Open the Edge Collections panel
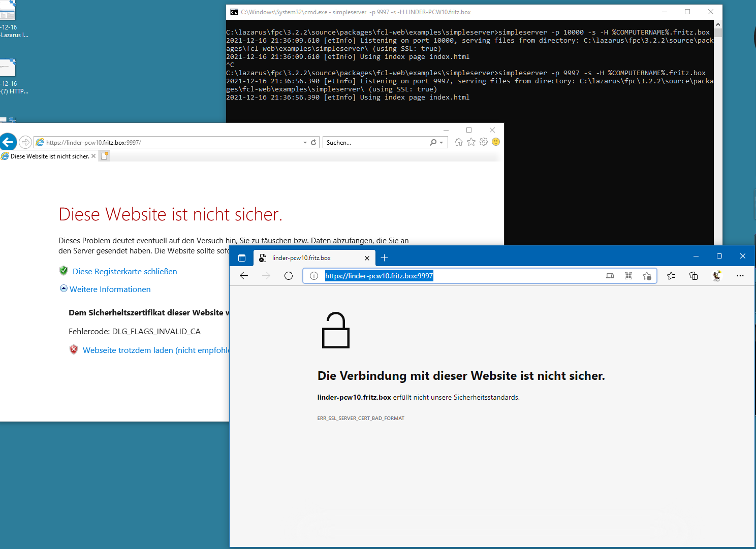Screen dimensions: 756x549 coord(694,276)
